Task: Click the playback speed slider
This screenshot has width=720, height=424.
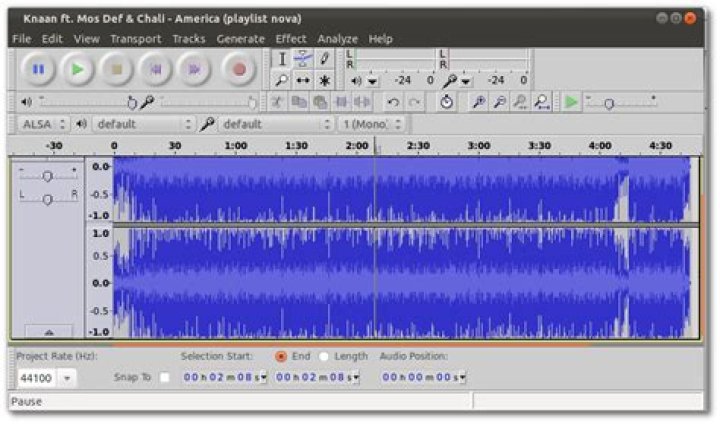Action: [620, 102]
